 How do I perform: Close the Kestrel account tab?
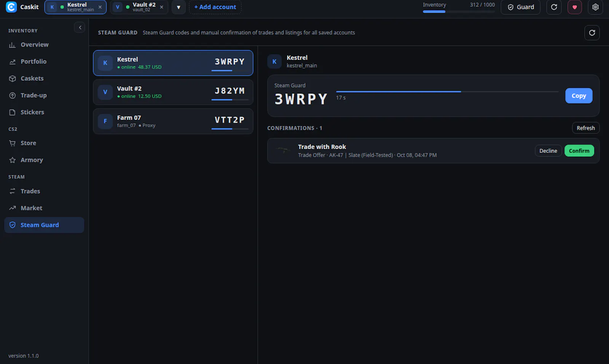point(100,7)
